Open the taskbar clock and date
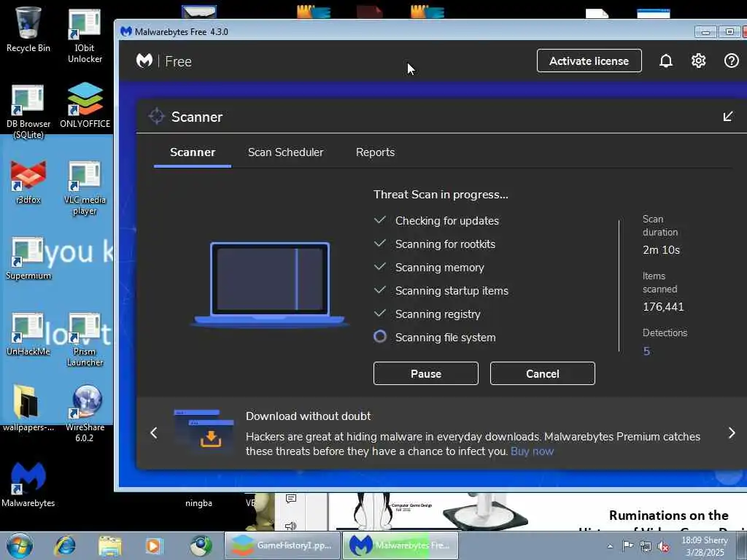747x560 pixels. click(x=705, y=546)
